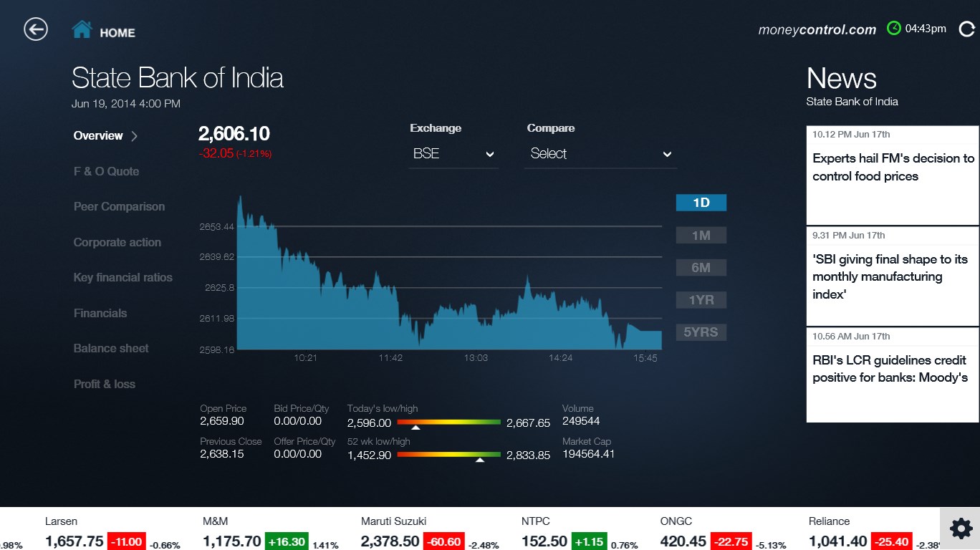The image size is (980, 550).
Task: Open the F & O Quote section
Action: click(106, 171)
